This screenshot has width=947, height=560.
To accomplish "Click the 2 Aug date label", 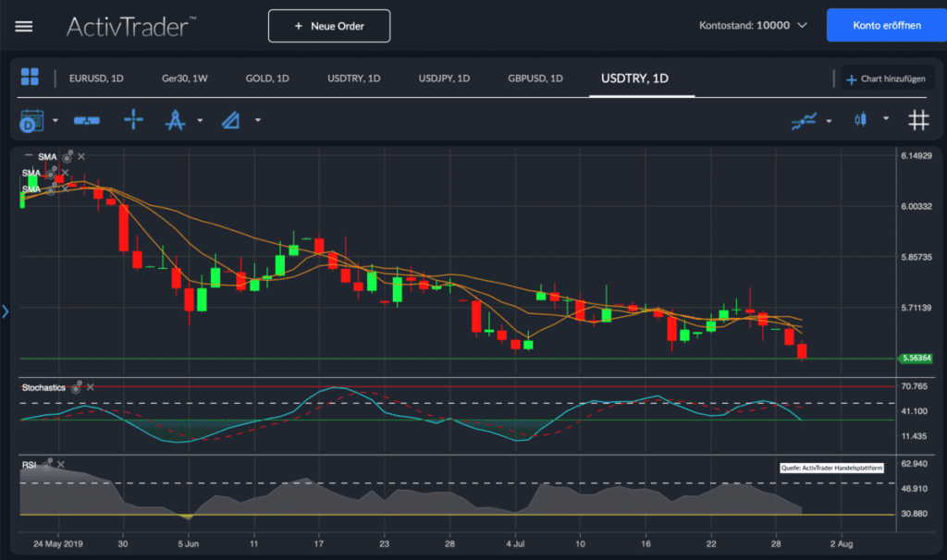I will (x=842, y=543).
